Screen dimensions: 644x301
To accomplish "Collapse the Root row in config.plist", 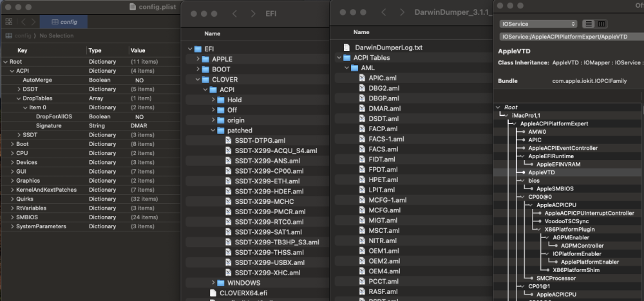I will pos(5,62).
